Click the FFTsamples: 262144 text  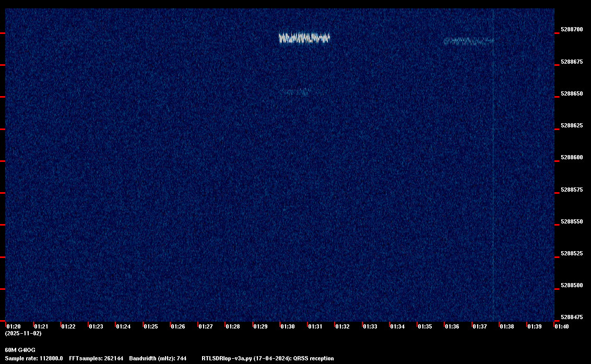coord(96,358)
